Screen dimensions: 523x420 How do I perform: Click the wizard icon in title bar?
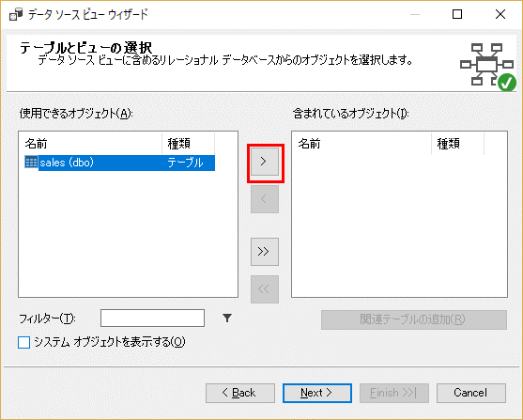click(x=16, y=15)
